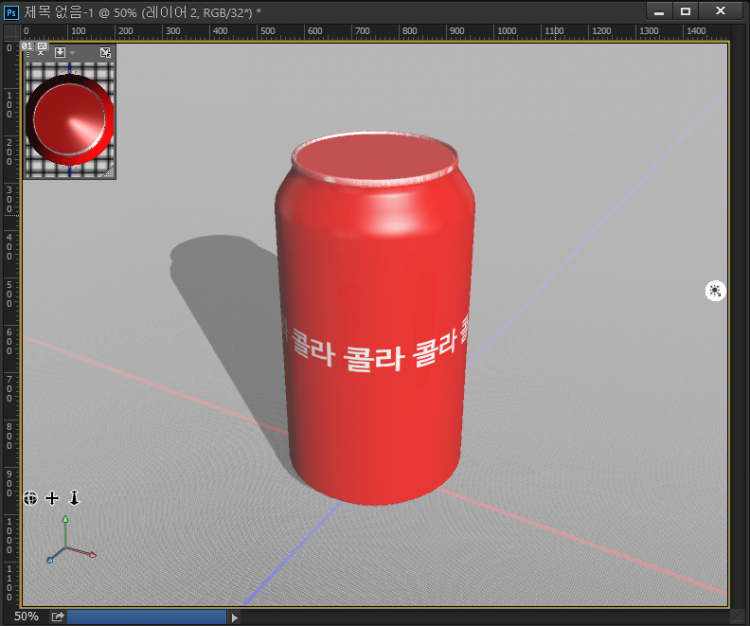Click the ruler origin corner box
The image size is (750, 626).
10,32
